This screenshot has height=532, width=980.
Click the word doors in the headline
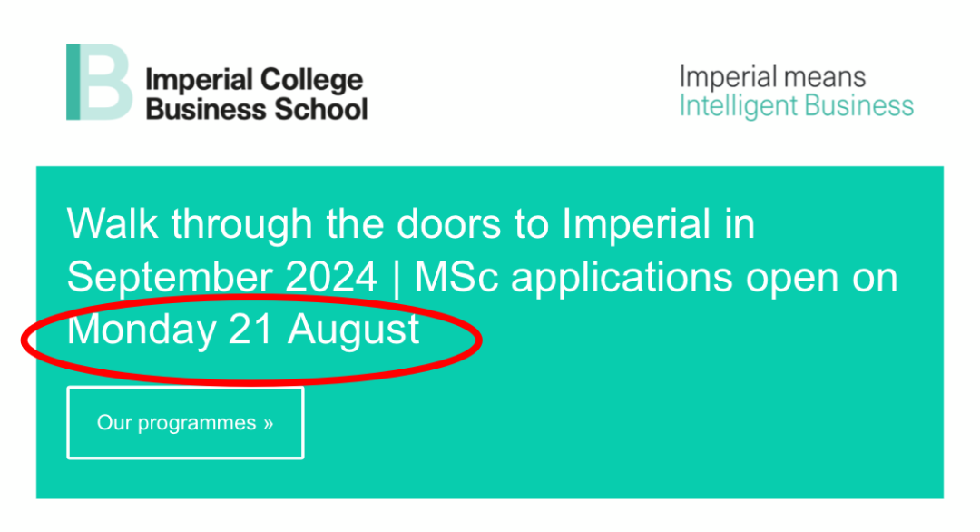[x=449, y=224]
